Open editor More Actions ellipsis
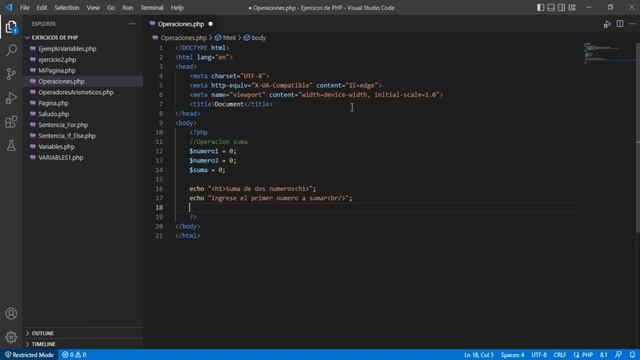This screenshot has height=360, width=640. (632, 24)
